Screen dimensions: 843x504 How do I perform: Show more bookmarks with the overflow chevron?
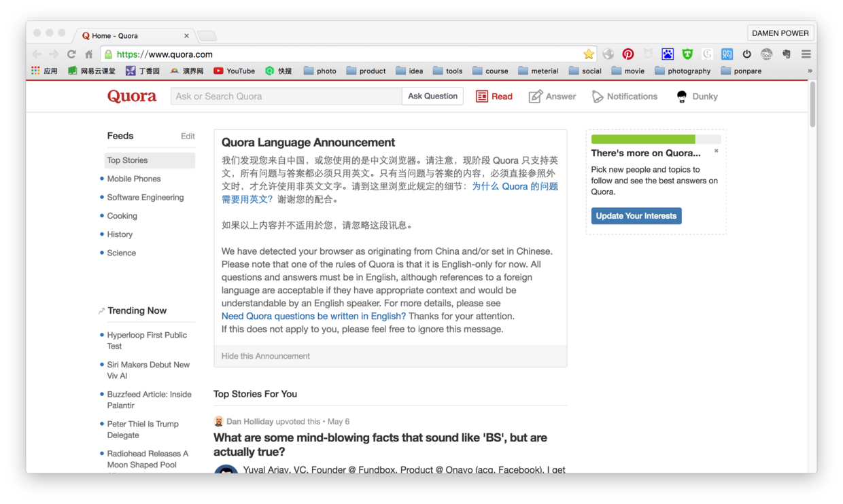click(x=810, y=71)
